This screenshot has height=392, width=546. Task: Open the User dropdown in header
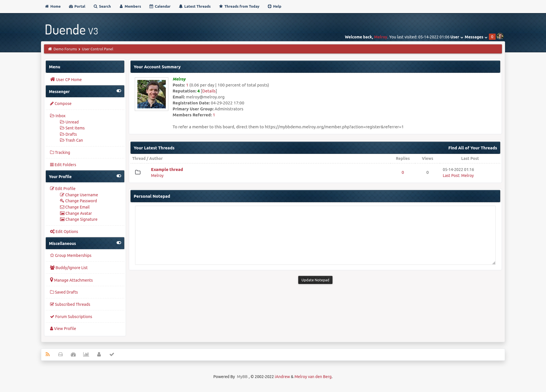457,37
